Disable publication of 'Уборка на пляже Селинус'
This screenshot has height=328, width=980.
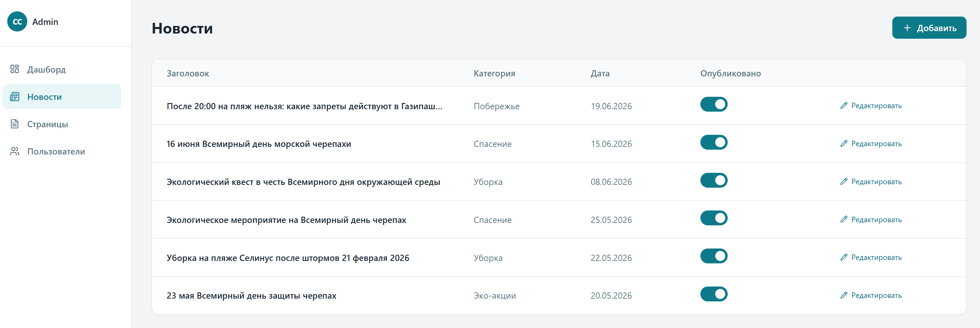(x=714, y=256)
